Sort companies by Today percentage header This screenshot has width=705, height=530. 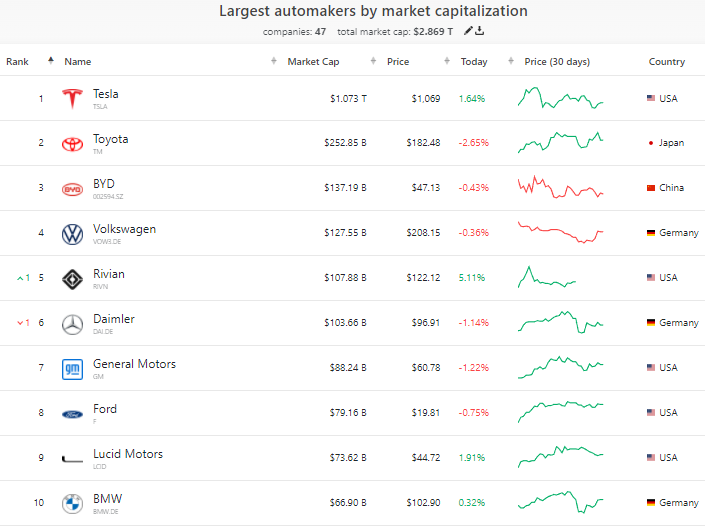pyautogui.click(x=474, y=62)
